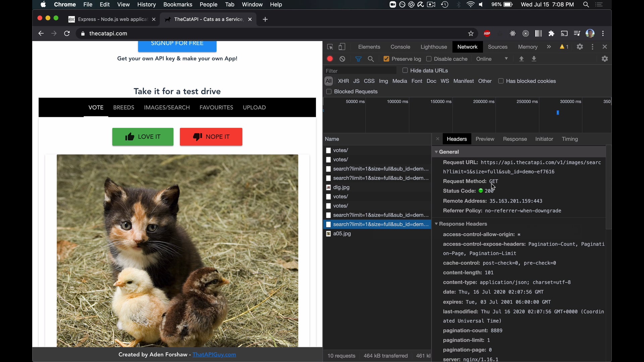Open DevTools settings gear

[580, 47]
